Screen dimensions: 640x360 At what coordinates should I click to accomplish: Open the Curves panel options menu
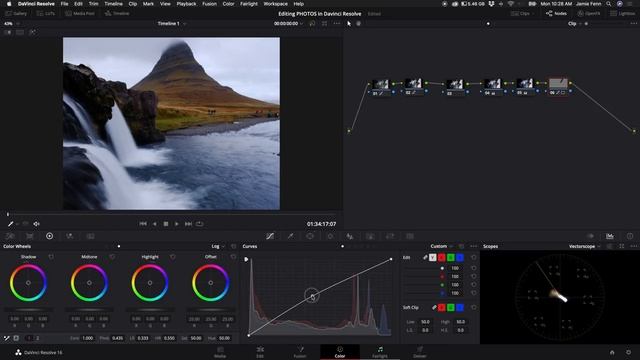click(473, 246)
